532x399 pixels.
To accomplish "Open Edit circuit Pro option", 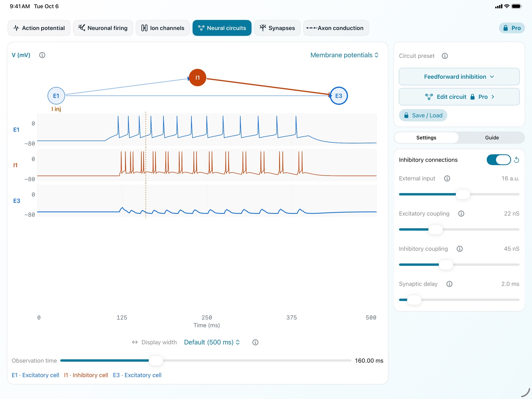I will coord(459,97).
